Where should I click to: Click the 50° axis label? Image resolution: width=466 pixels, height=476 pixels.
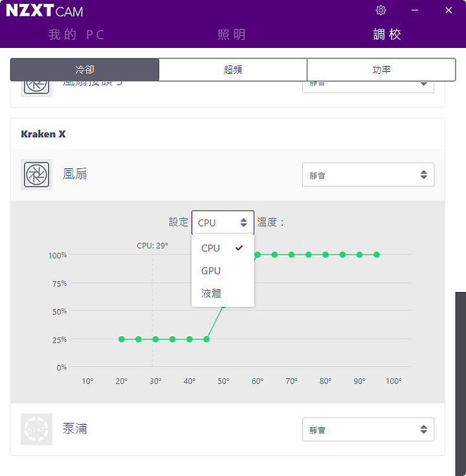click(223, 381)
